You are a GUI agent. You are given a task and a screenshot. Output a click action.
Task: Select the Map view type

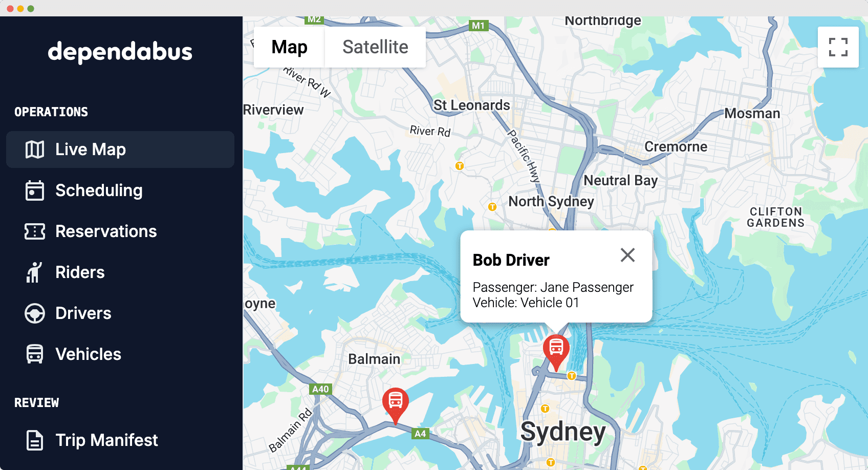[x=289, y=47]
